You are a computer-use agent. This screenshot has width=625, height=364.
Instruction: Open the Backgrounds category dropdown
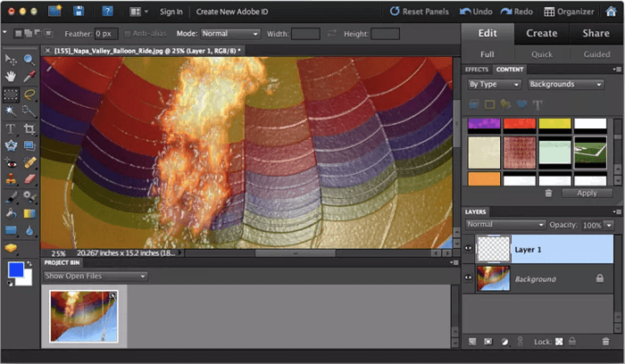(565, 85)
